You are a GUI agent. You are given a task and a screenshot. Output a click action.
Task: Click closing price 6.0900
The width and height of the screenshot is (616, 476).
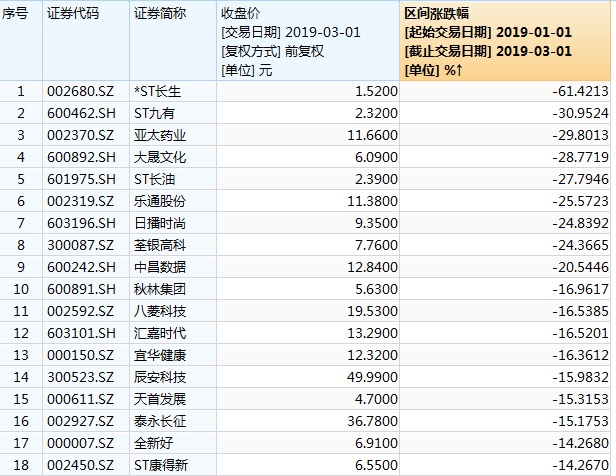308,157
